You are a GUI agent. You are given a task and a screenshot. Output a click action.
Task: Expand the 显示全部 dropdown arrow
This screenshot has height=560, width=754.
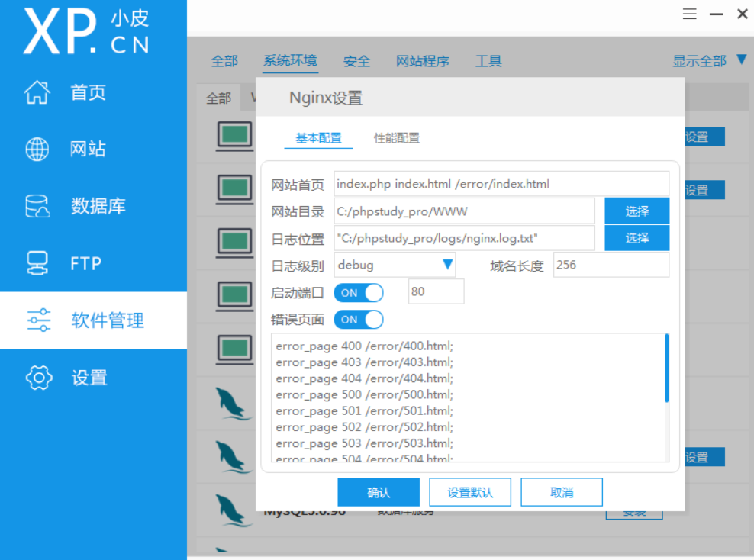(742, 60)
